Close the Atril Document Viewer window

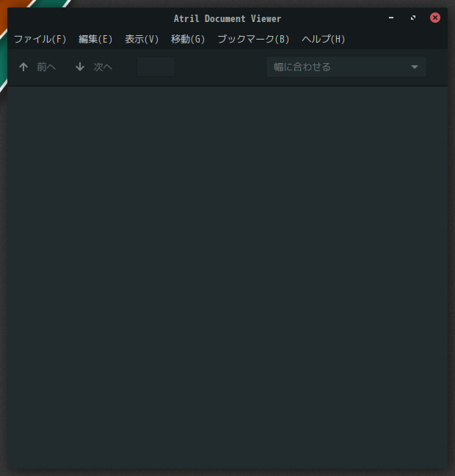pos(435,18)
